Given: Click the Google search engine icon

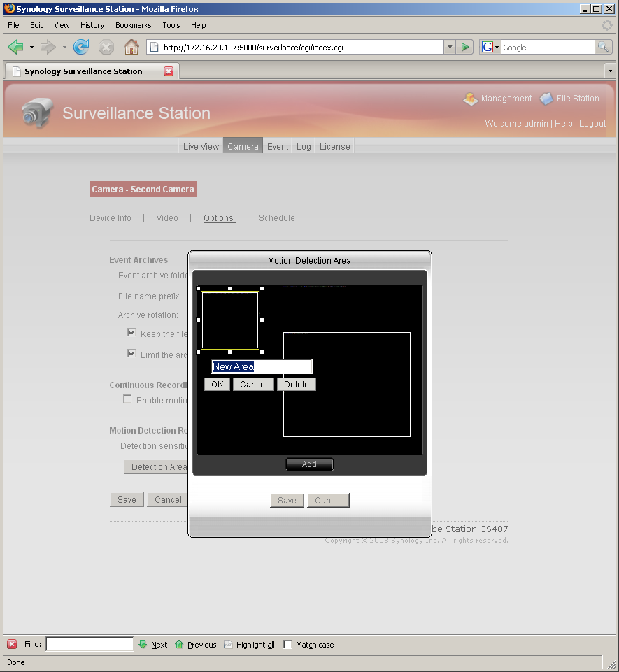Looking at the screenshot, I should pos(487,47).
